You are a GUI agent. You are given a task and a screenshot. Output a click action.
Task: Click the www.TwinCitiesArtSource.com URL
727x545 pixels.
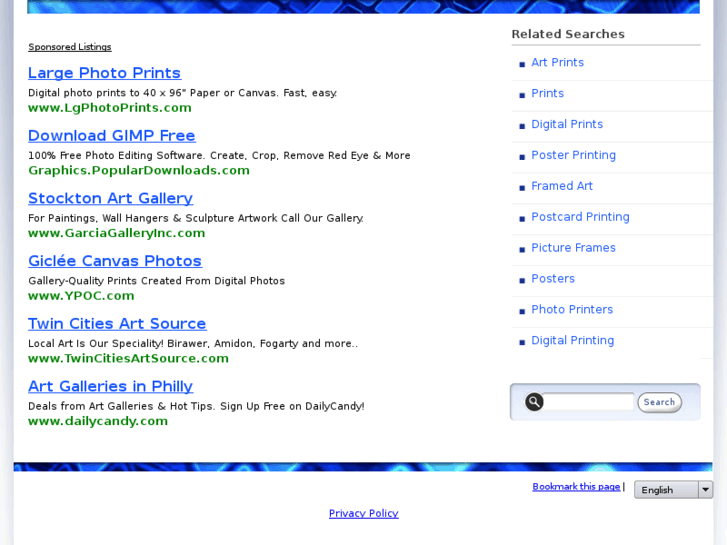click(128, 358)
